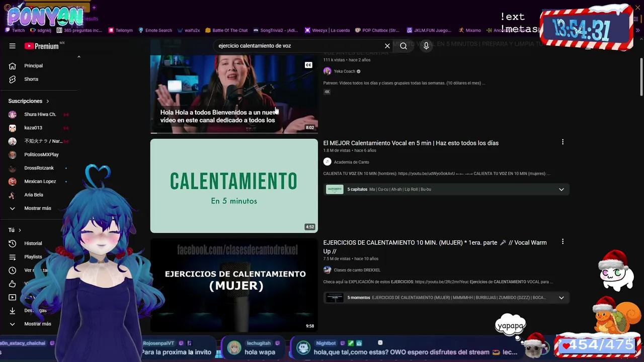
Task: Open the '365 preguntas inc...' bookmark
Action: click(79, 30)
